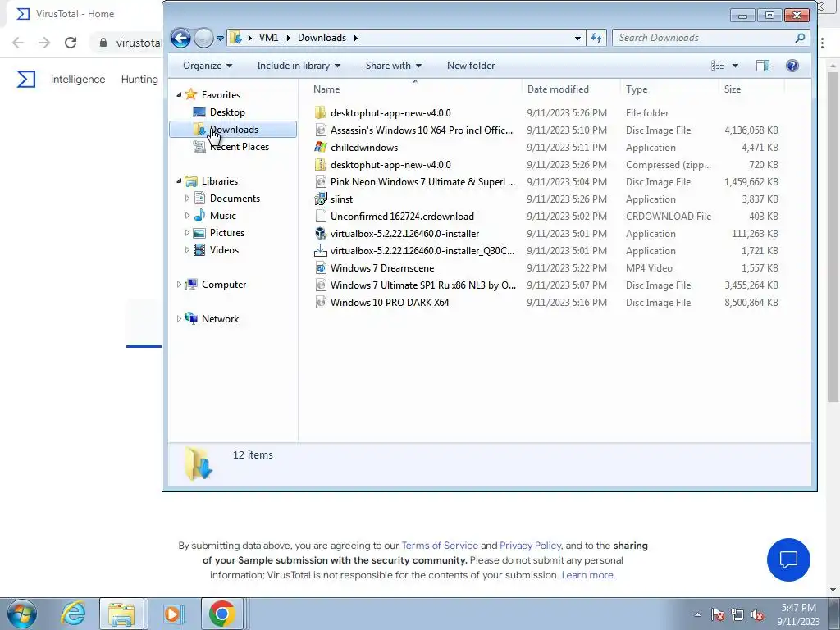Open the Windows Start menu
This screenshot has width=840, height=630.
click(x=22, y=614)
